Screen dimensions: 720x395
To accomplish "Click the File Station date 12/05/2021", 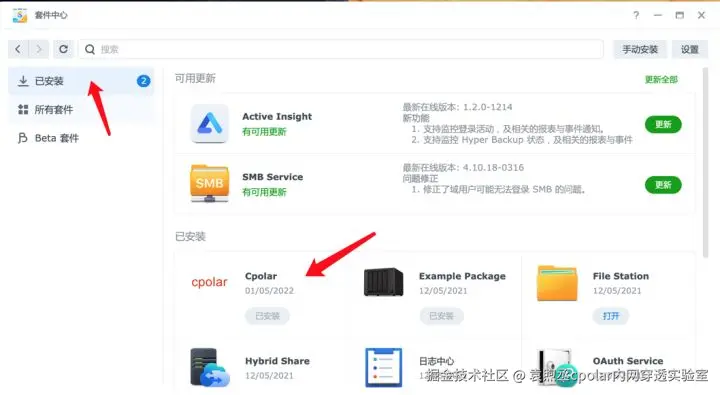I will tap(617, 291).
